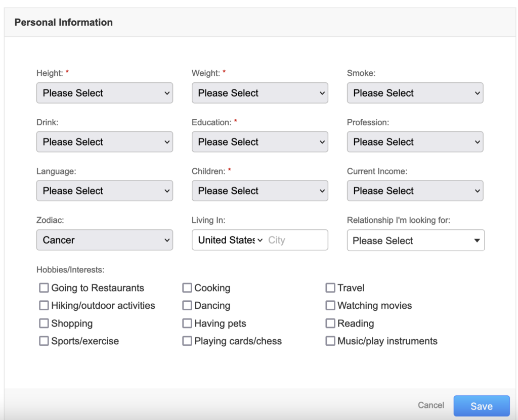Check the Cooking checkbox
The height and width of the screenshot is (420, 518).
187,288
